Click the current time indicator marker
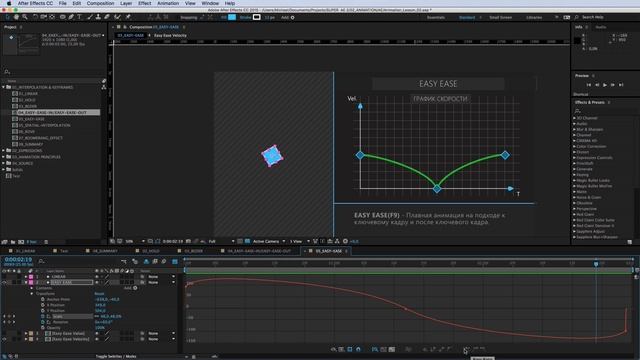The height and width of the screenshot is (360, 640). tap(596, 264)
